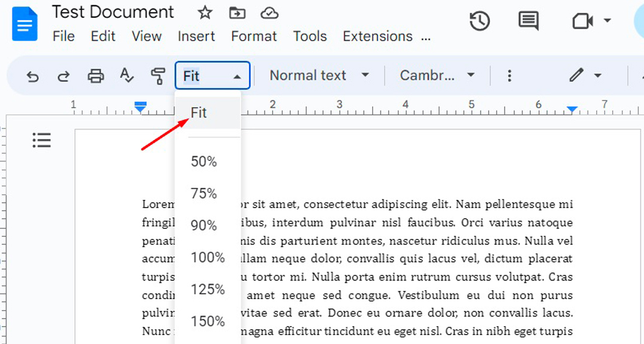Open version history clock icon

[480, 20]
